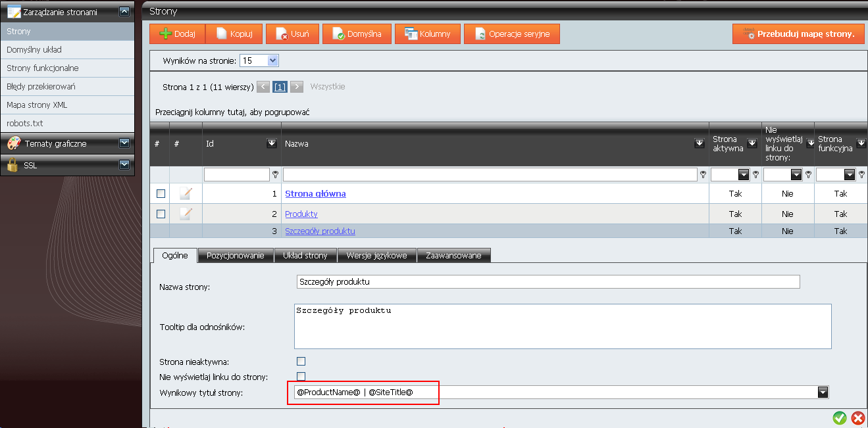Image resolution: width=868 pixels, height=428 pixels.
Task: Click edit icon in Strona główna row
Action: [186, 193]
